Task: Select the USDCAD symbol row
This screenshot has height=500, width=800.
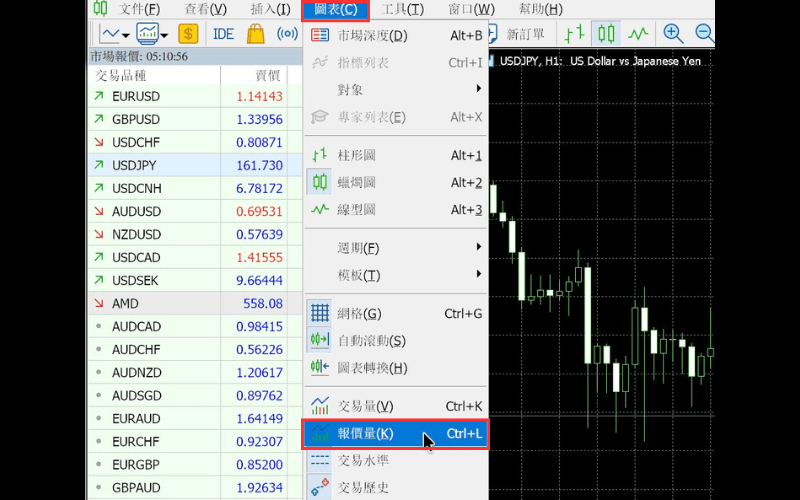Action: point(195,257)
